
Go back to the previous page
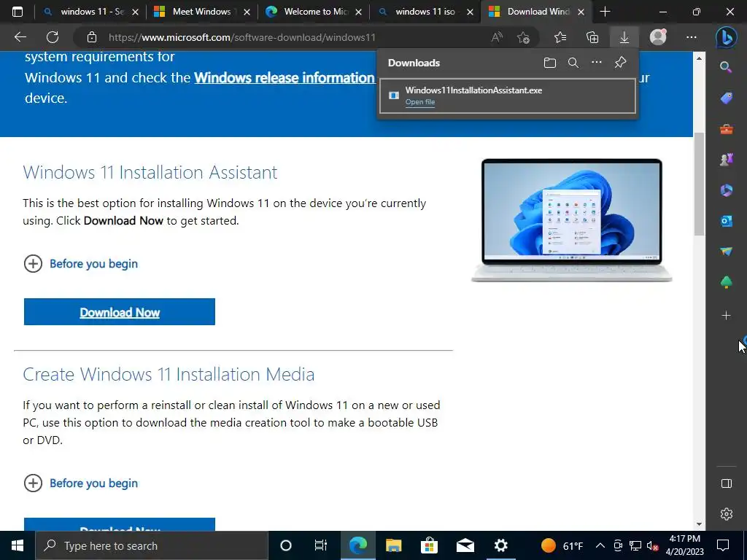click(20, 37)
